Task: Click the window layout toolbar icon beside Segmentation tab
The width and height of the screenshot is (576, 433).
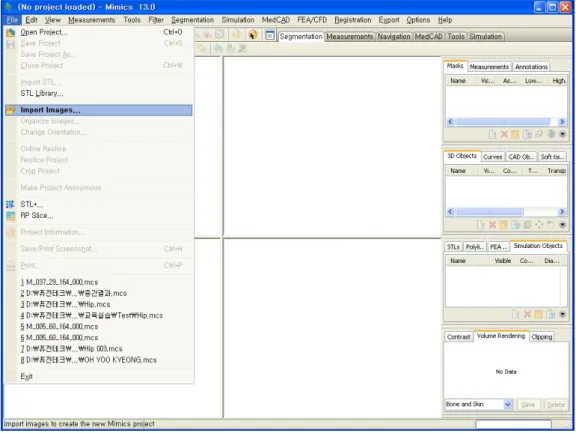Action: [x=270, y=35]
